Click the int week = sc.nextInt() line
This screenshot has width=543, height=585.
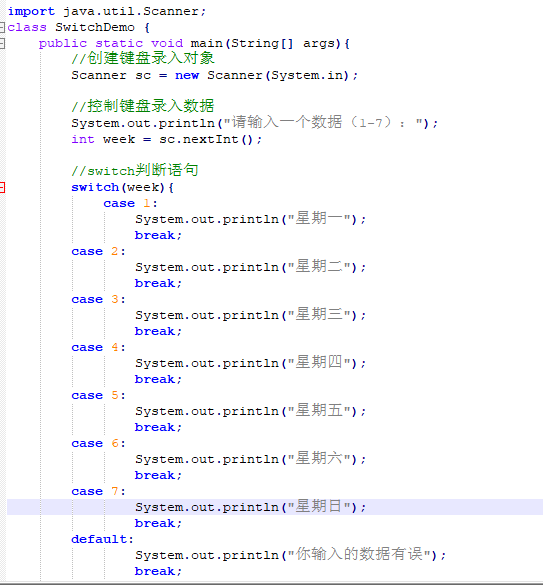point(167,140)
